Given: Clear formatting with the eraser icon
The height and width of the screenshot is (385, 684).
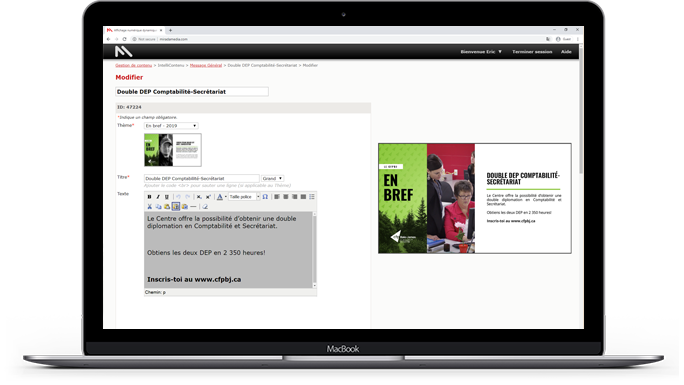Looking at the screenshot, I should pos(205,207).
